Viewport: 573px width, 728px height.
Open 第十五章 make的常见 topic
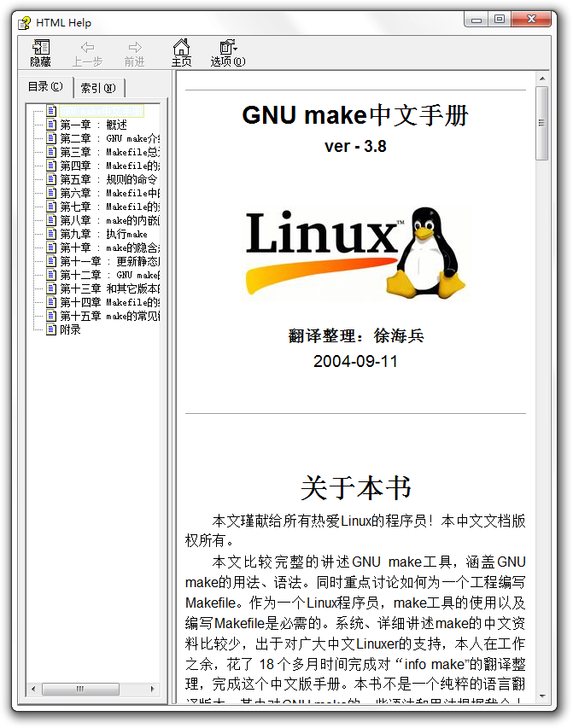109,316
